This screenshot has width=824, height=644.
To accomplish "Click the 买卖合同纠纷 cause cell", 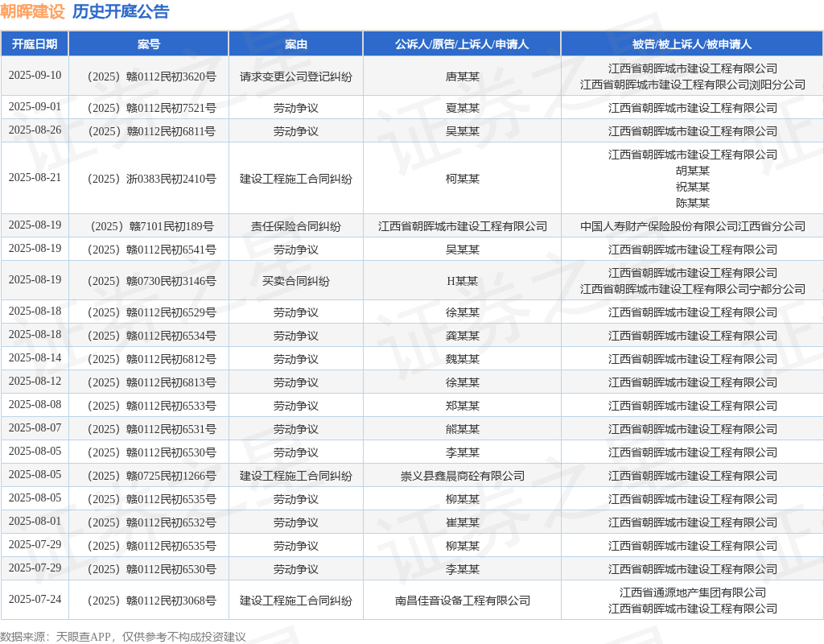I will point(296,281).
